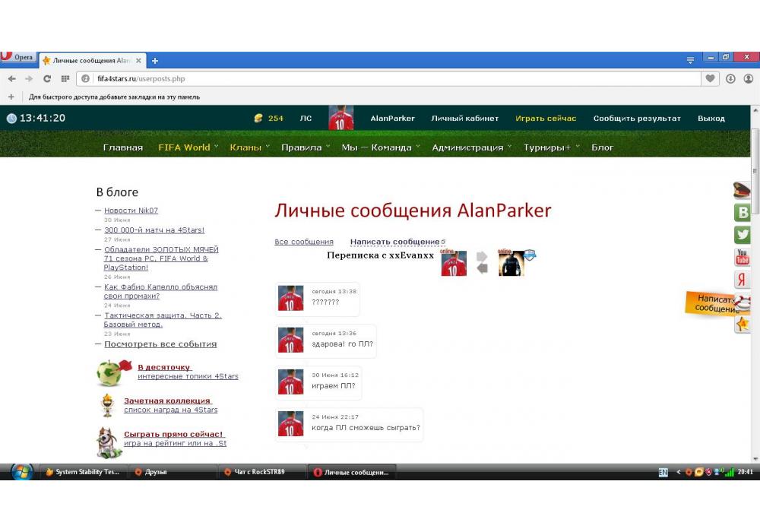
Task: Open the Блог menu item
Action: point(602,147)
